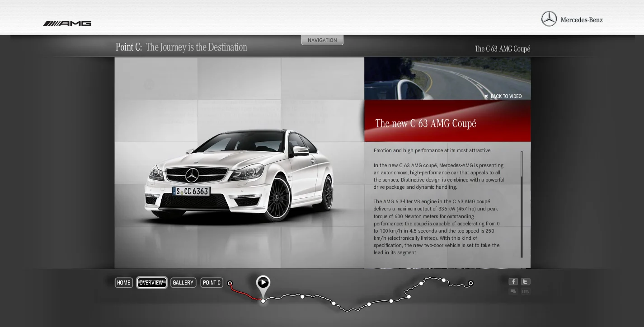644x327 pixels.
Task: Click the white C 63 AMG car image
Action: click(x=239, y=177)
